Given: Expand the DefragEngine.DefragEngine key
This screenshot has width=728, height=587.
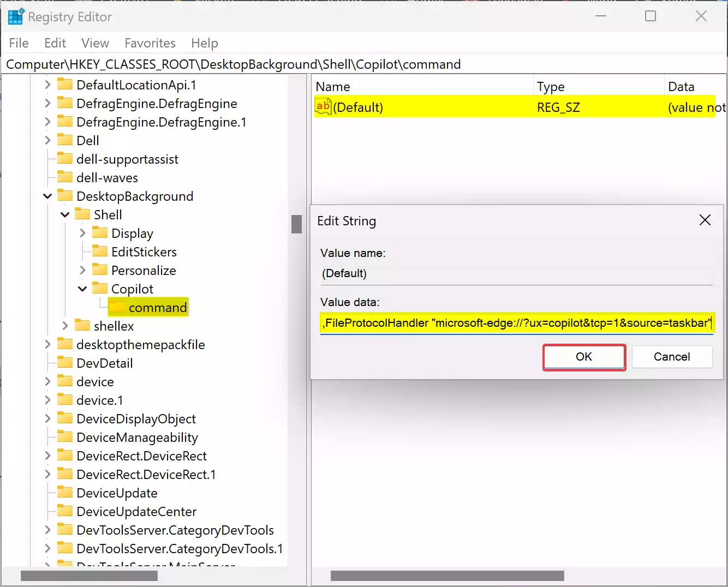Looking at the screenshot, I should (x=47, y=103).
